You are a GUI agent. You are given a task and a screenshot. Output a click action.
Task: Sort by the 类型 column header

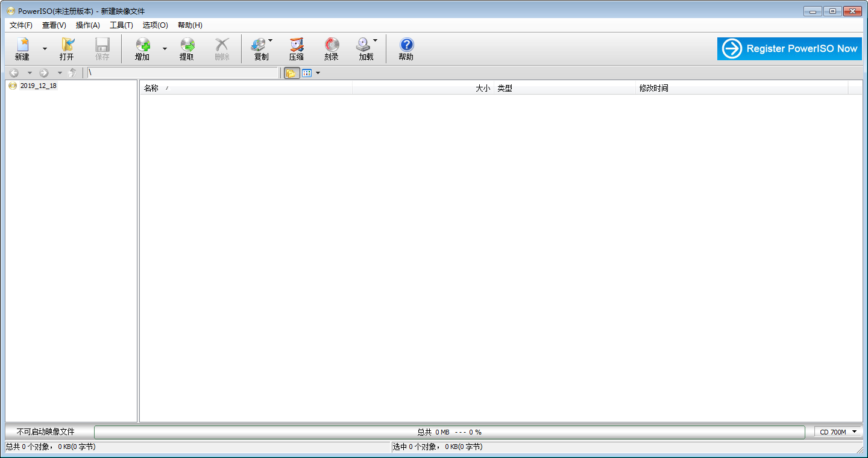click(565, 88)
